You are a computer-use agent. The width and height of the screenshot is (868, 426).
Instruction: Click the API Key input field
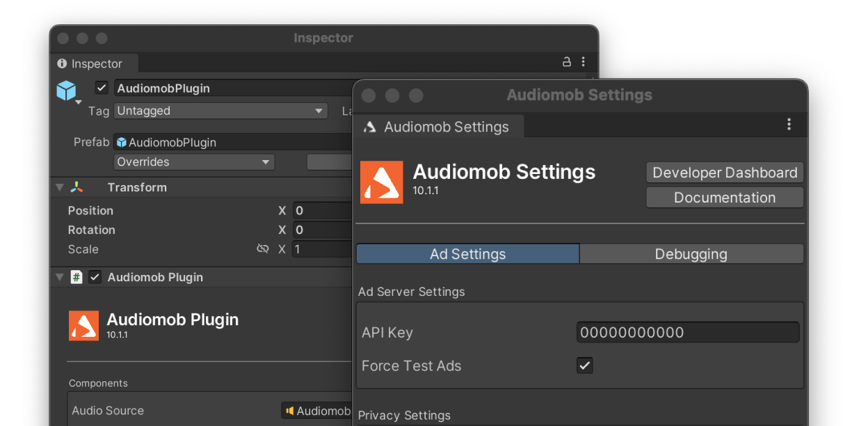coord(688,332)
